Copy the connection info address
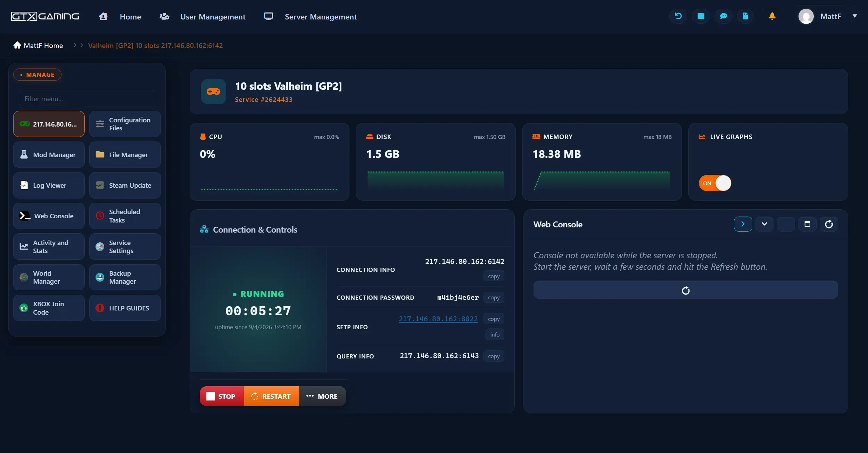The height and width of the screenshot is (453, 868). 494,276
